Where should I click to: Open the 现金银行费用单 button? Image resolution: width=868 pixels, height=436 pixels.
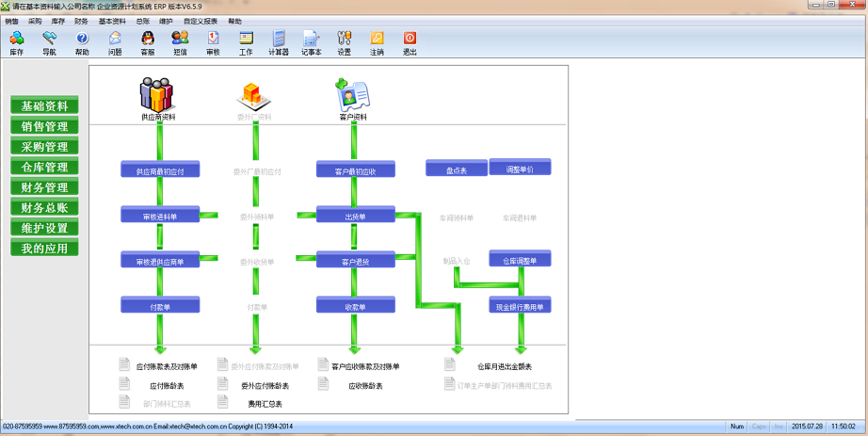click(x=520, y=305)
